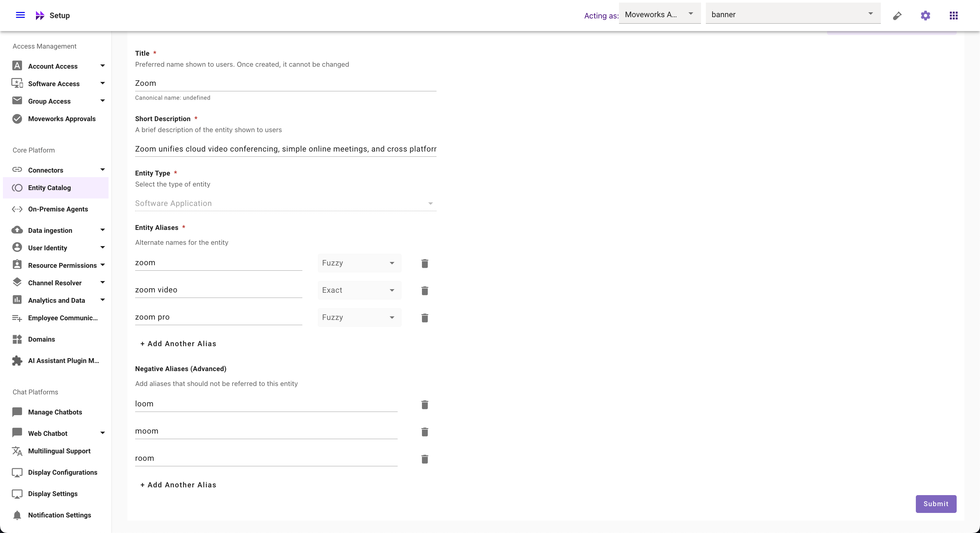Image resolution: width=980 pixels, height=533 pixels.
Task: Open the apps grid icon
Action: point(953,16)
